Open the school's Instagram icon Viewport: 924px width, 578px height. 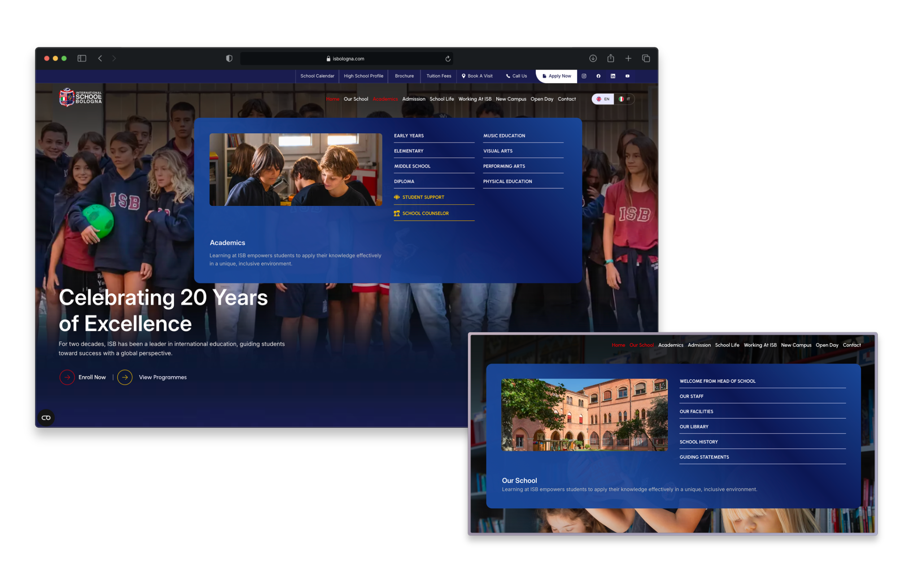[584, 76]
